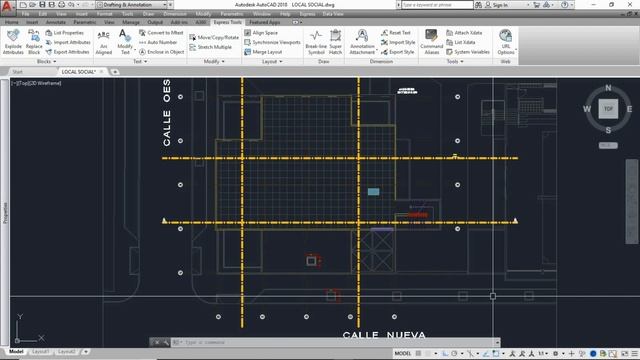Click Synchronize Viewports
The image size is (640, 360).
(x=272, y=42)
